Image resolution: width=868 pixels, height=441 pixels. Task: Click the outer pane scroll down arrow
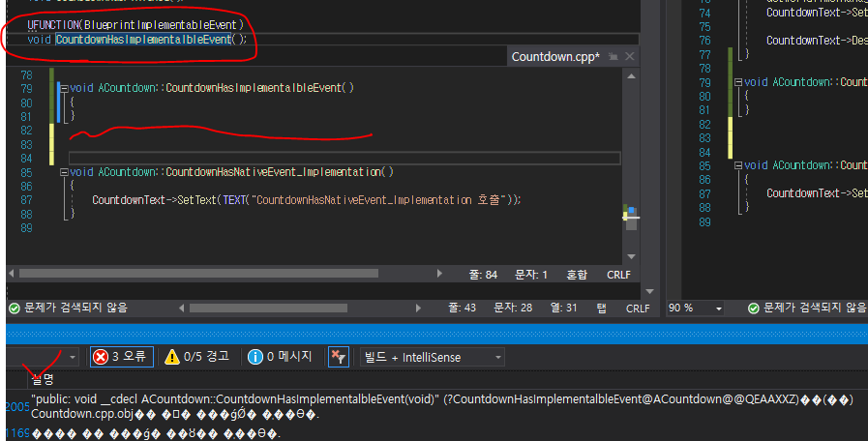pyautogui.click(x=650, y=292)
